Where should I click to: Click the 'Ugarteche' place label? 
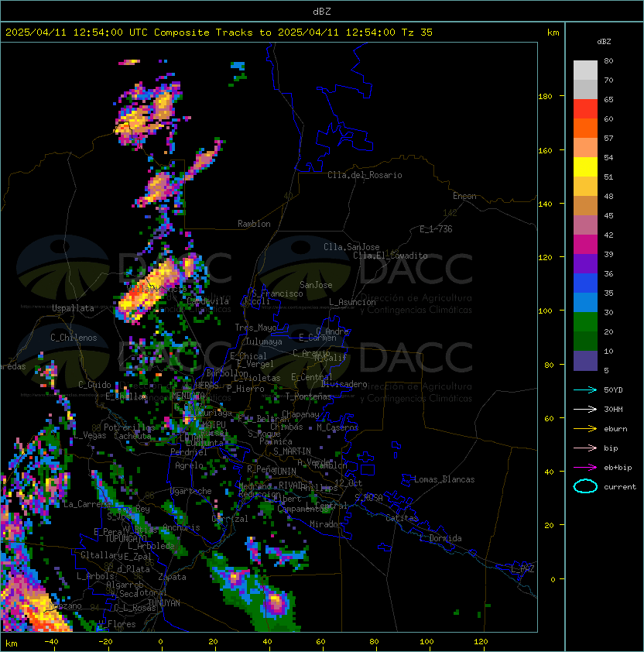tap(191, 491)
